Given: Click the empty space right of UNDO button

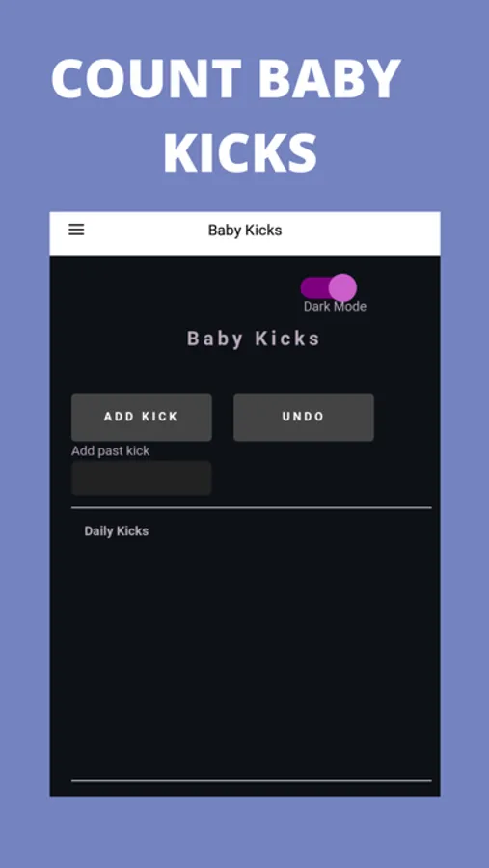Looking at the screenshot, I should [406, 418].
